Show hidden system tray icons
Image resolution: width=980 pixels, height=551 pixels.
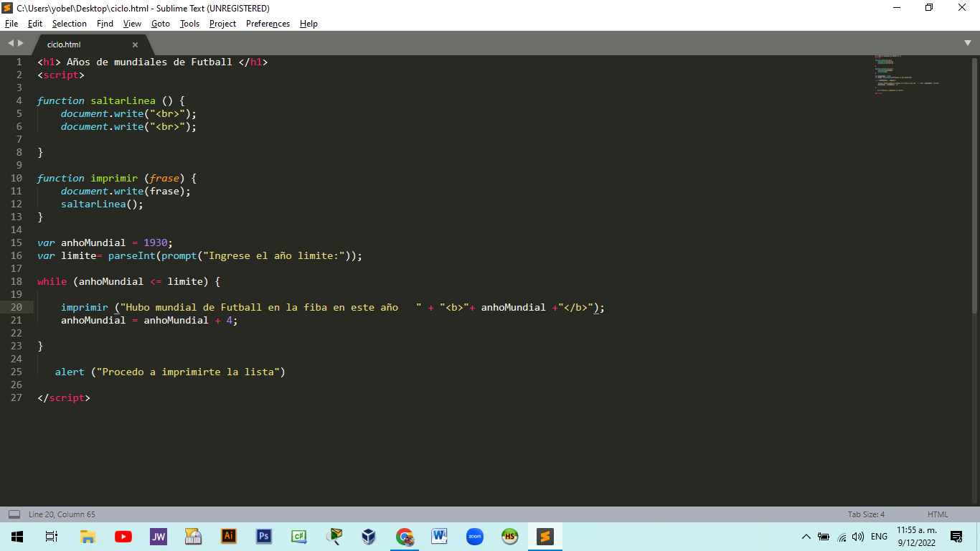coord(806,537)
